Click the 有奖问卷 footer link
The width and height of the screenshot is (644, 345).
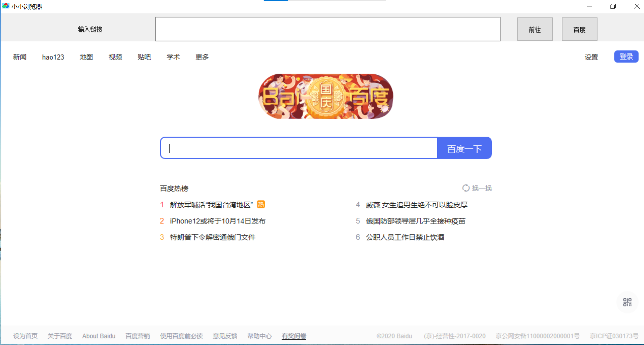point(294,336)
